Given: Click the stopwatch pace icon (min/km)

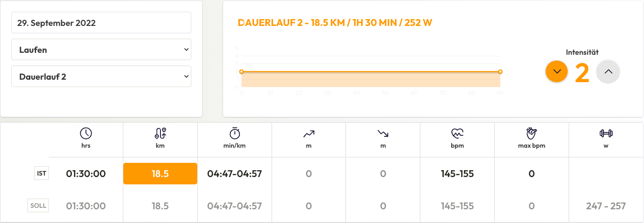Looking at the screenshot, I should pos(235,133).
